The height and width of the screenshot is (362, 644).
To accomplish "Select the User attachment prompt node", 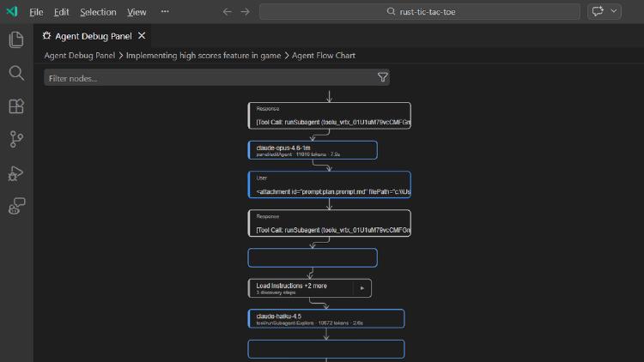I will 330,184.
